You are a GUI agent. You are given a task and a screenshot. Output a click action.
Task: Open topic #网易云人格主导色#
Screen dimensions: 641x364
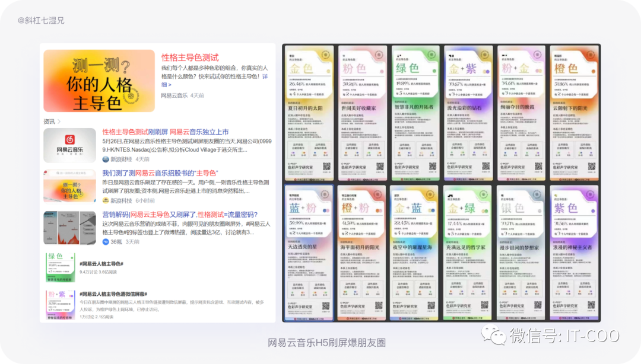(101, 264)
